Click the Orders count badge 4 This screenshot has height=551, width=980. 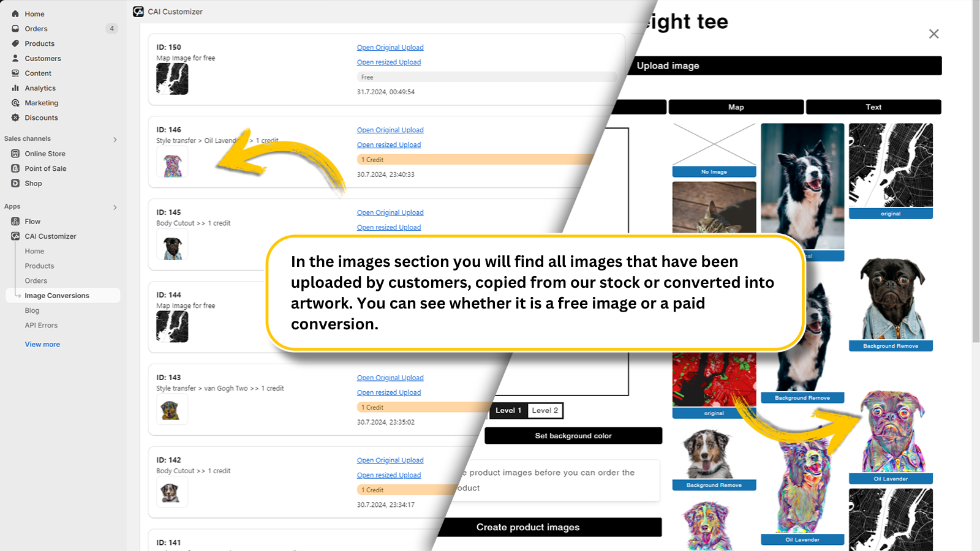111,29
